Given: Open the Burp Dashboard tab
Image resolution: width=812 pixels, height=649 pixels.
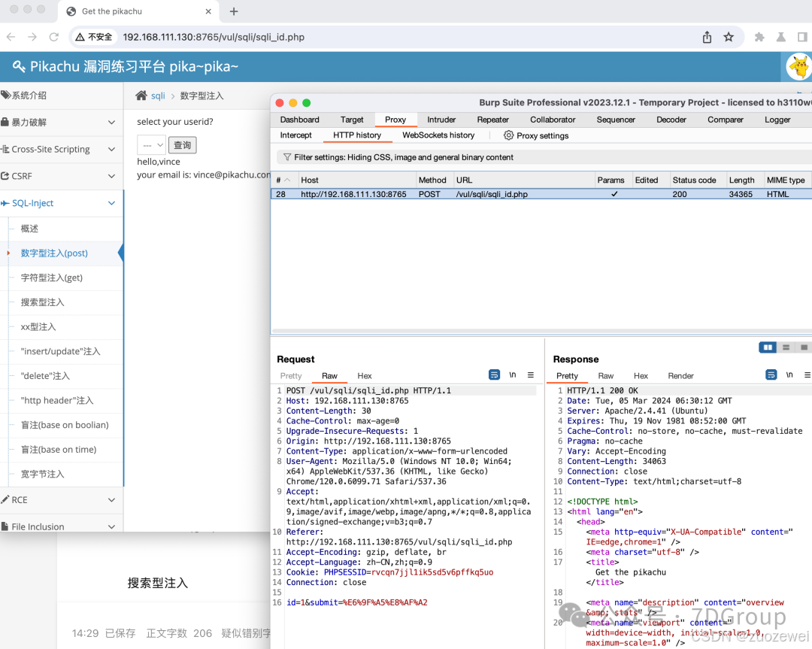Looking at the screenshot, I should pos(299,120).
